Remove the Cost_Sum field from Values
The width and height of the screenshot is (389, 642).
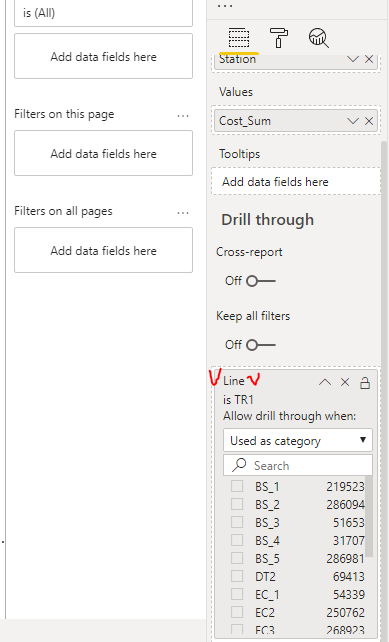(x=369, y=121)
